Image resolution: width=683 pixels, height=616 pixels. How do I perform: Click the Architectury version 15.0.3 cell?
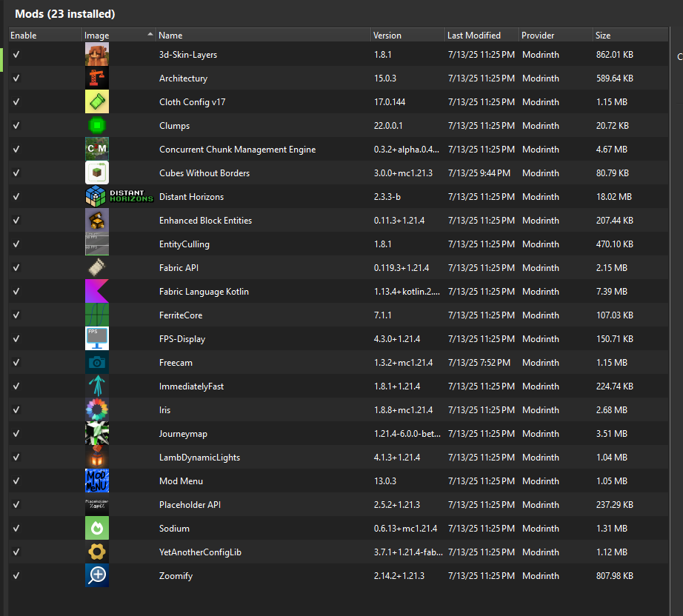pyautogui.click(x=385, y=78)
